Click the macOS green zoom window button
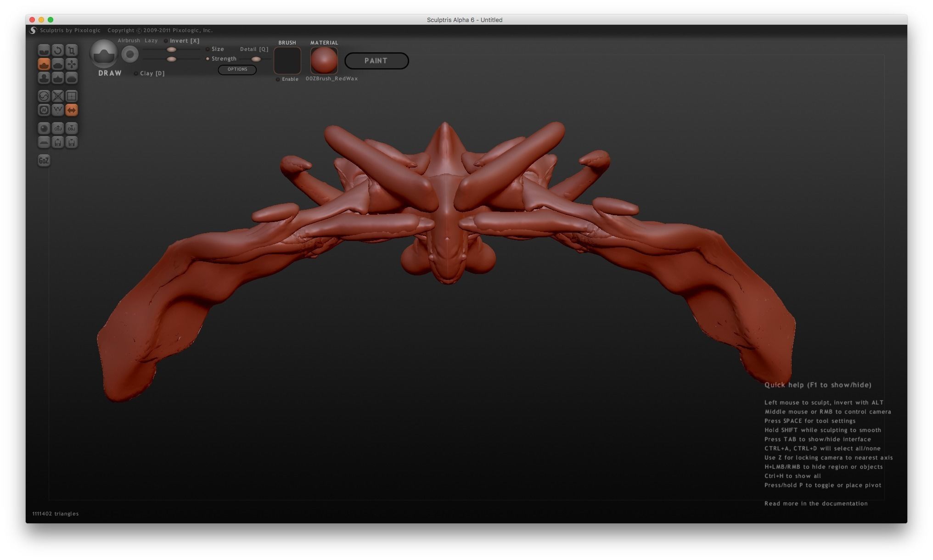The height and width of the screenshot is (560, 933). click(x=51, y=20)
